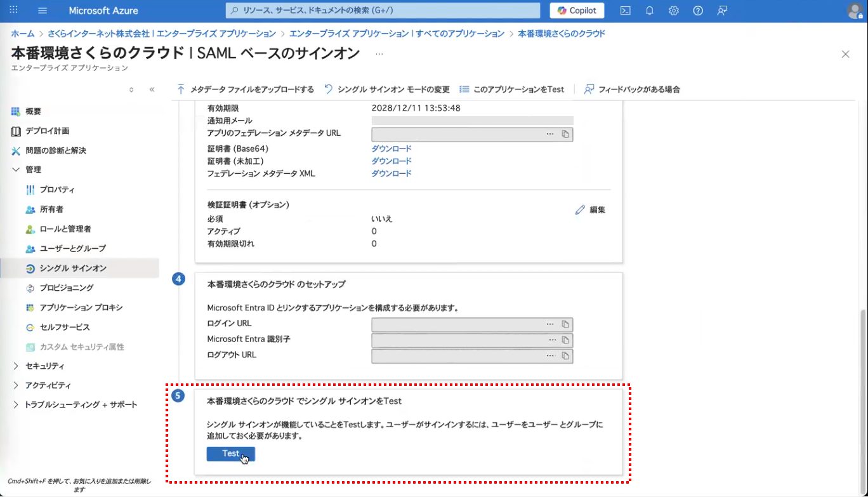Click メタデータ ファイルをアップロードする toolbar item
Image resolution: width=868 pixels, height=497 pixels.
(x=246, y=89)
